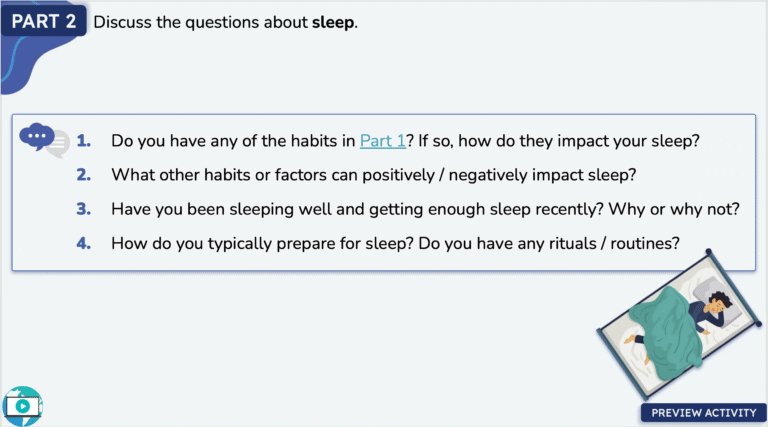Click the speech bubbles discussion icon
The width and height of the screenshot is (768, 427).
(x=42, y=138)
